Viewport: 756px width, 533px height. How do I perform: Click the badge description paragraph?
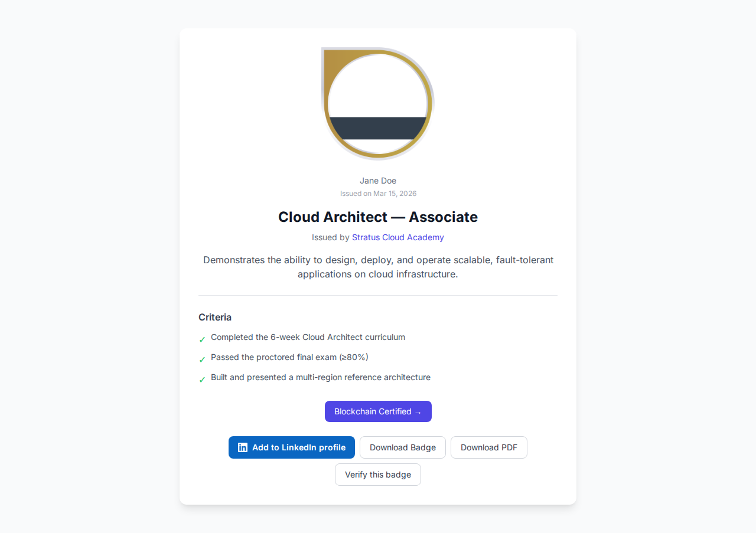click(378, 267)
